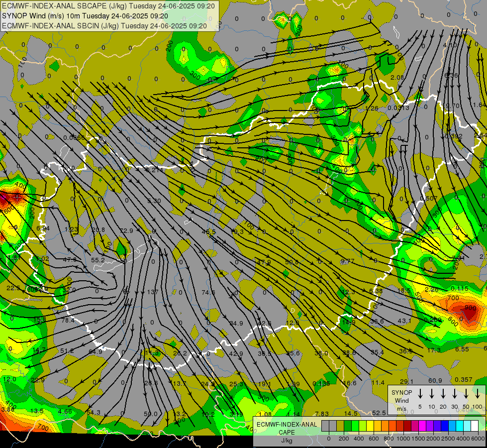
Task: Click the 43.1 value on the map
Action: 404,321
